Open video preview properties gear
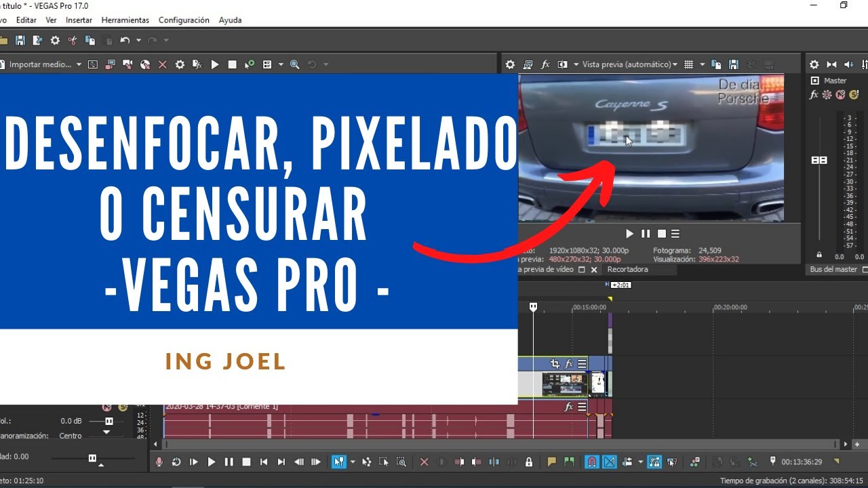Image resolution: width=868 pixels, height=488 pixels. pos(511,64)
